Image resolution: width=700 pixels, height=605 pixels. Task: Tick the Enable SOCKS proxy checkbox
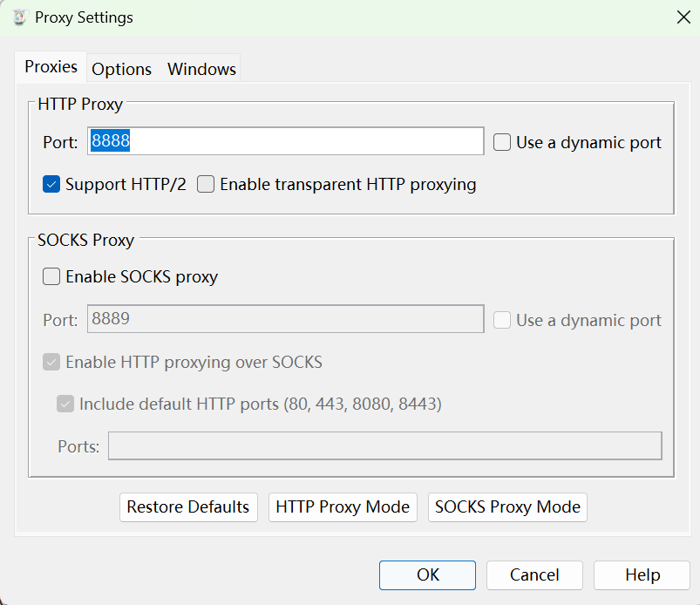(x=51, y=276)
